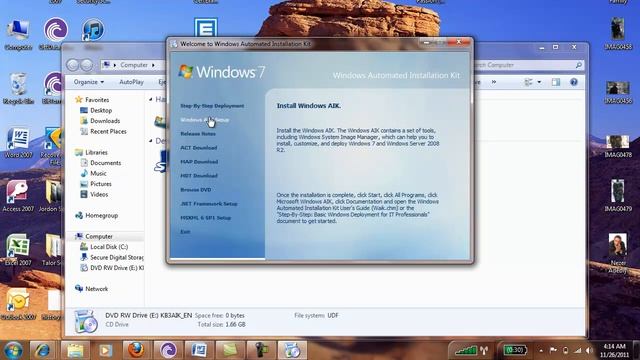This screenshot has width=640, height=360.
Task: Click Windows Start button
Action: click(x=13, y=350)
